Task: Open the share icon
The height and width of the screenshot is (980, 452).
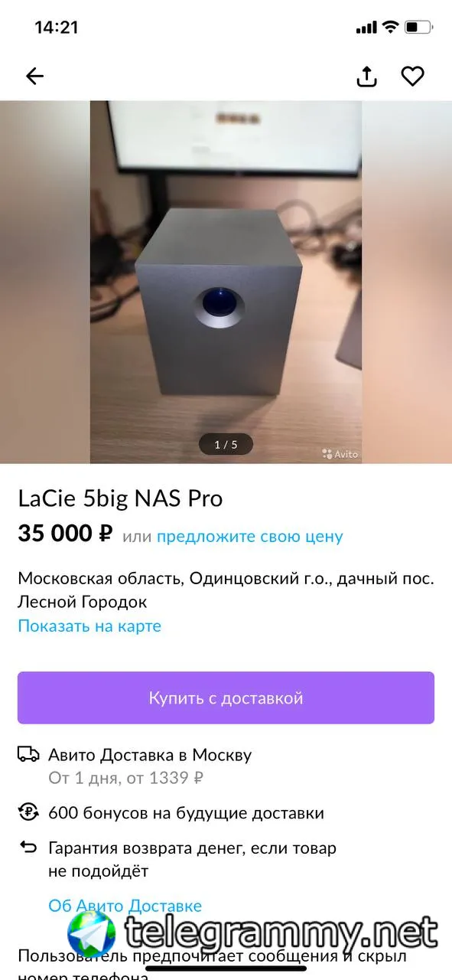Action: pyautogui.click(x=367, y=76)
